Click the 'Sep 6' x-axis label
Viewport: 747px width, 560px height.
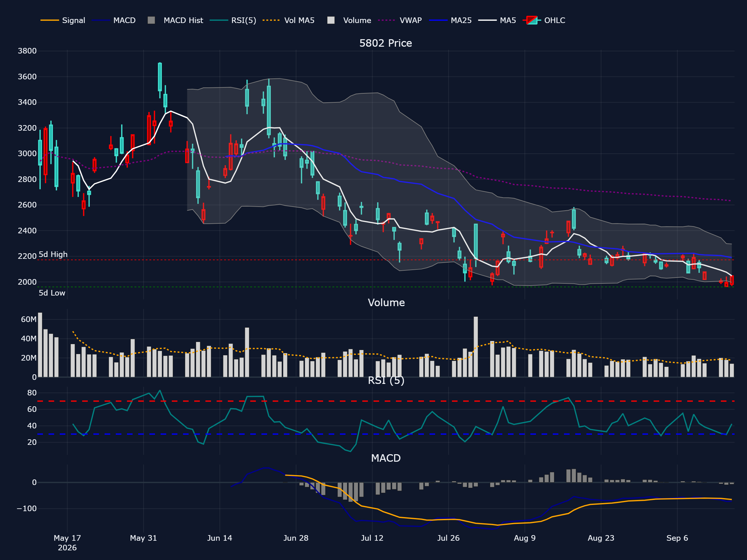tap(677, 538)
